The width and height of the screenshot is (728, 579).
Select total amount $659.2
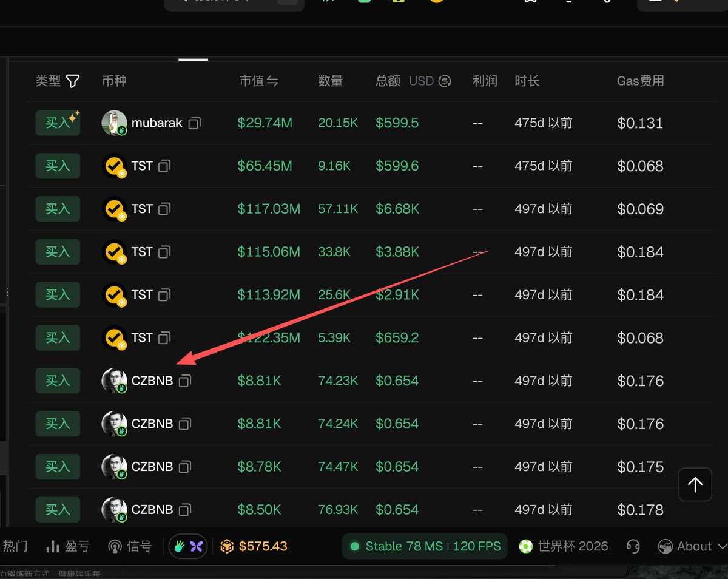pos(397,337)
